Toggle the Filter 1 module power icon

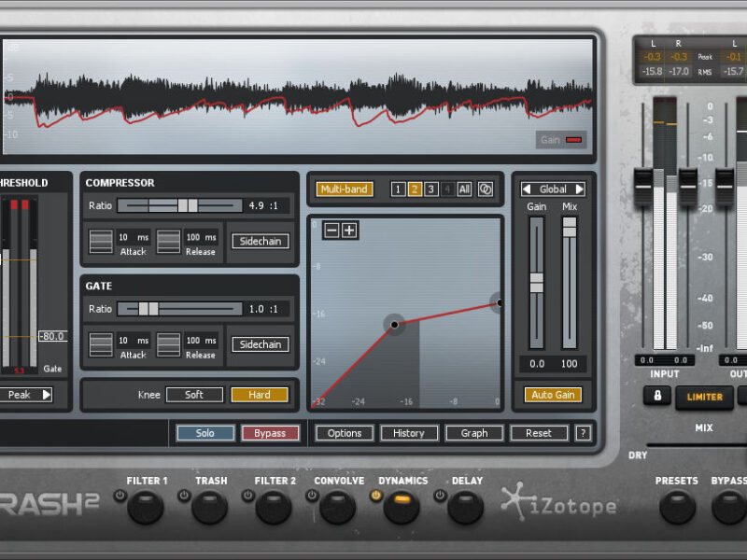[120, 496]
